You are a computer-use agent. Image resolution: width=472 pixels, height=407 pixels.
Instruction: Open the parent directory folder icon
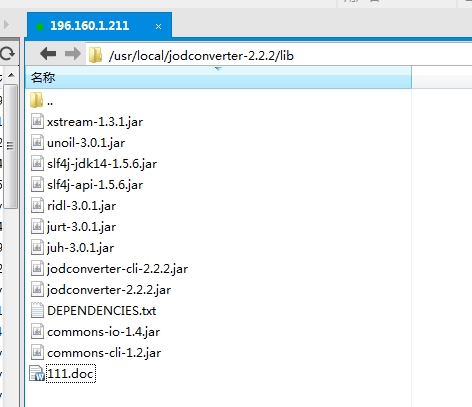click(x=37, y=100)
